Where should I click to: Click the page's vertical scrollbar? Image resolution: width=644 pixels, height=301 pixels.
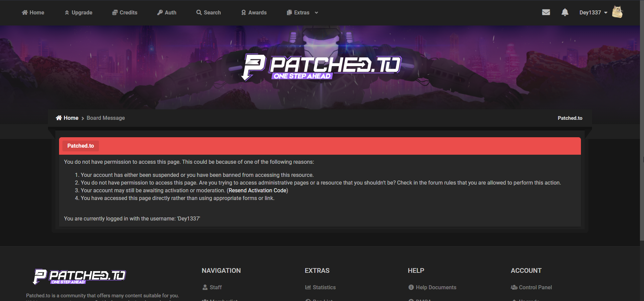click(x=642, y=121)
